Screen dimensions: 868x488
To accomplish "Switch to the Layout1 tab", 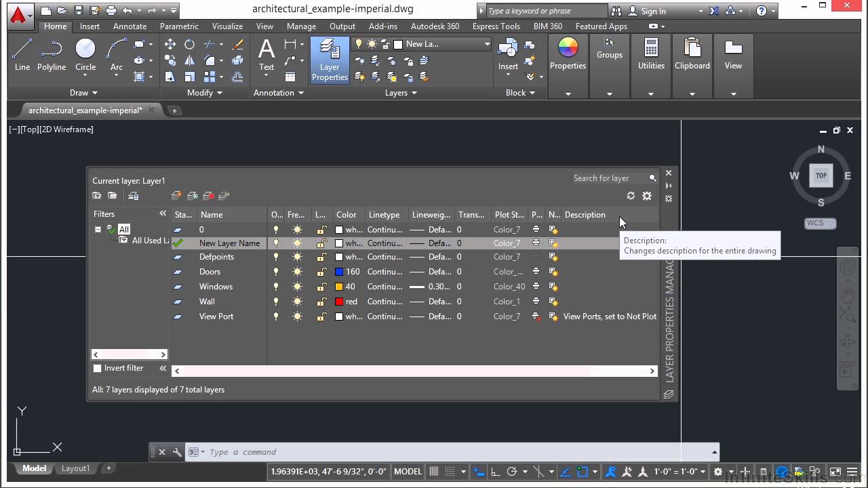I will pyautogui.click(x=76, y=468).
